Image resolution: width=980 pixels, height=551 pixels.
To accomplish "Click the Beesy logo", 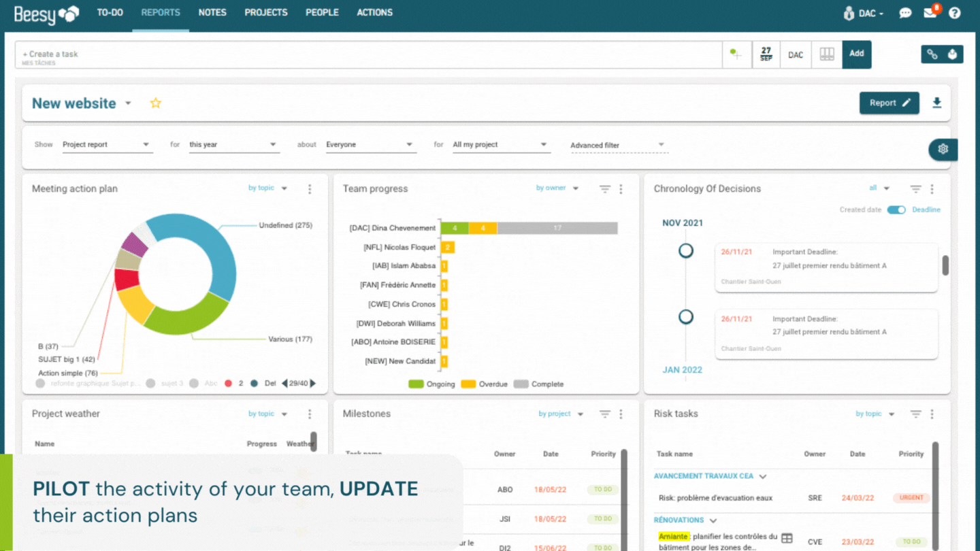I will pos(46,14).
